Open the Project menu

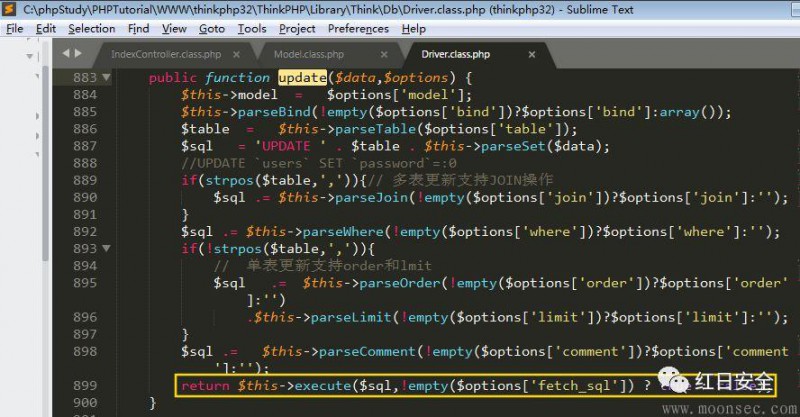[297, 29]
